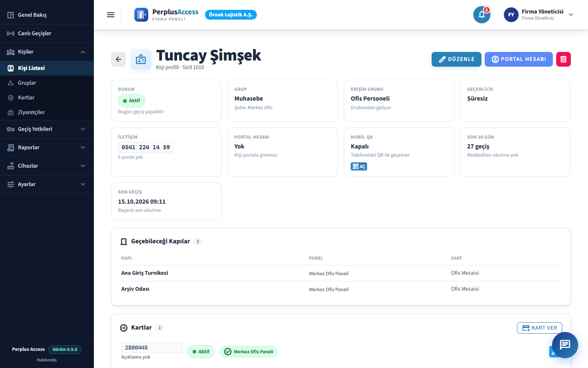Expand the Raporlar section
The height and width of the screenshot is (368, 588).
pyautogui.click(x=47, y=148)
